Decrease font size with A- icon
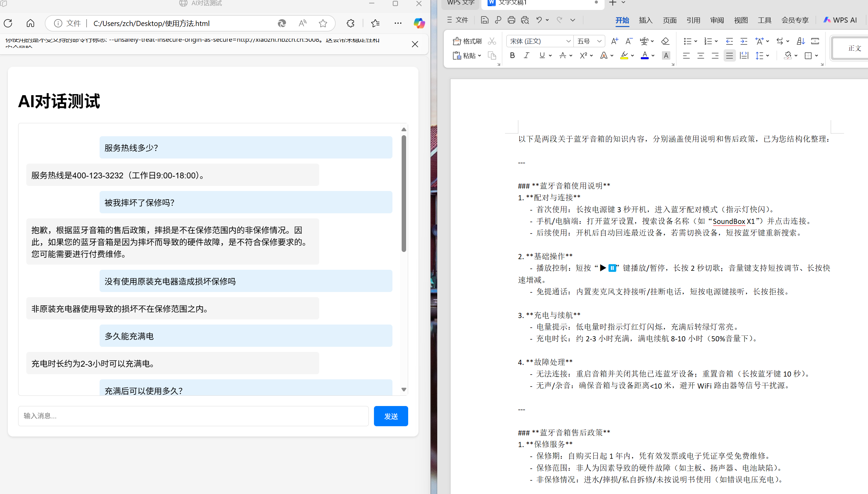Viewport: 868px width, 494px height. pyautogui.click(x=629, y=41)
